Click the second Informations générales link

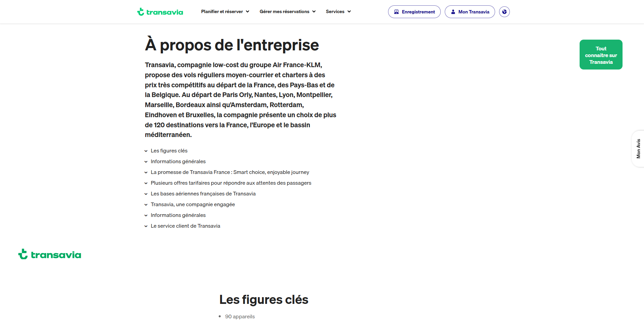pos(178,215)
